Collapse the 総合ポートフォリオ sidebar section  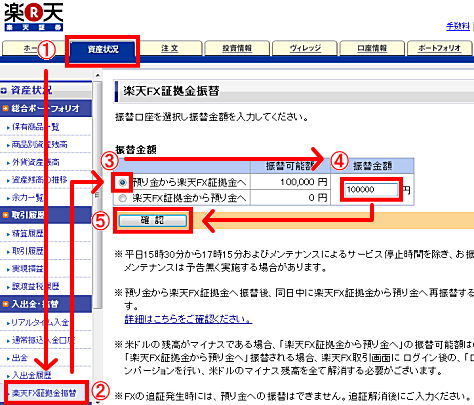point(46,108)
